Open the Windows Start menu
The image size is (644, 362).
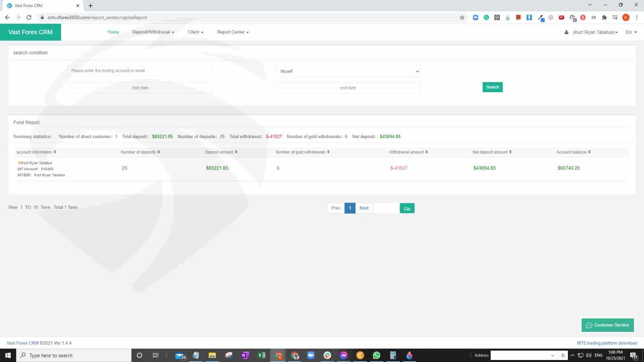pyautogui.click(x=8, y=355)
